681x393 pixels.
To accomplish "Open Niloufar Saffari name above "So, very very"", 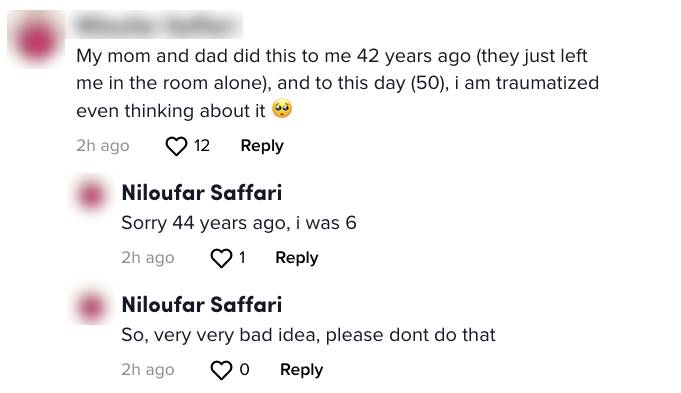I will point(202,305).
